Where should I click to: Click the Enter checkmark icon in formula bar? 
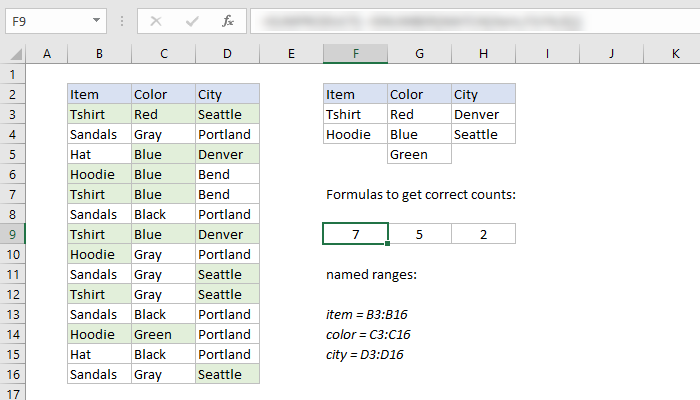coord(192,19)
